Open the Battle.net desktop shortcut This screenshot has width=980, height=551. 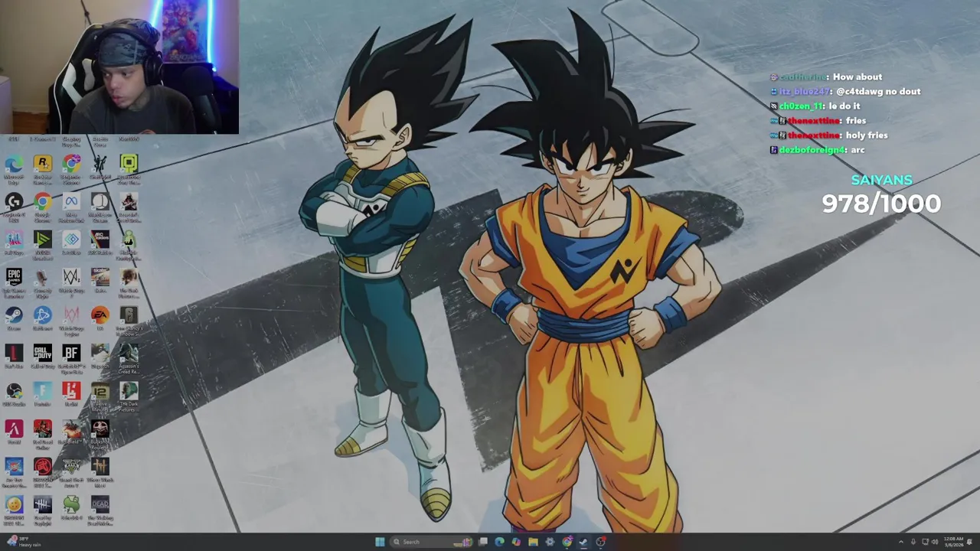tap(42, 318)
